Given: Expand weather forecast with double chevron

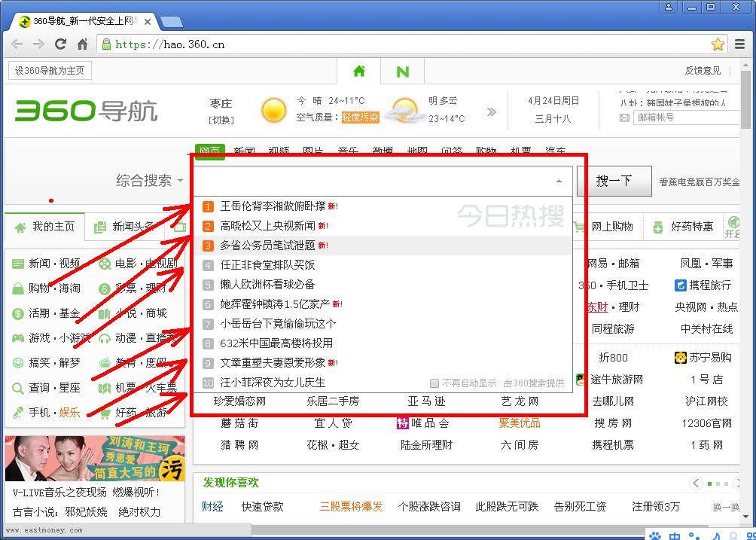Looking at the screenshot, I should click(x=491, y=112).
